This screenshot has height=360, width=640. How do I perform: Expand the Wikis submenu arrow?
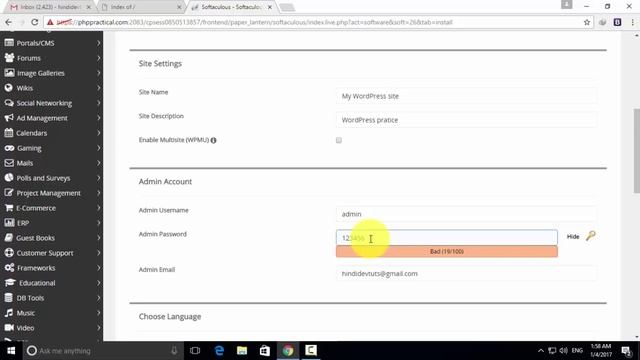coord(98,88)
